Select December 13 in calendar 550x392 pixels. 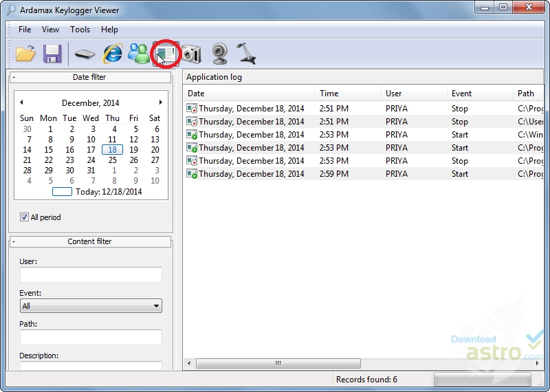tap(155, 140)
